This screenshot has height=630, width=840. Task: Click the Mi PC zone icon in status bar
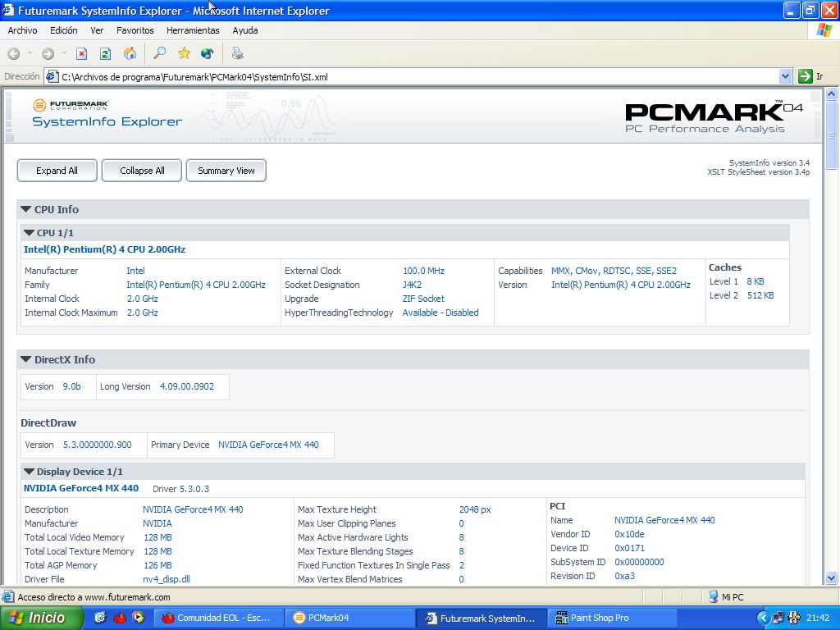coord(714,597)
